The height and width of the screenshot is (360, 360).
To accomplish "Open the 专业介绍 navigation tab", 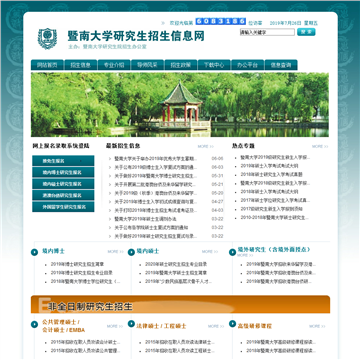I will (114, 65).
